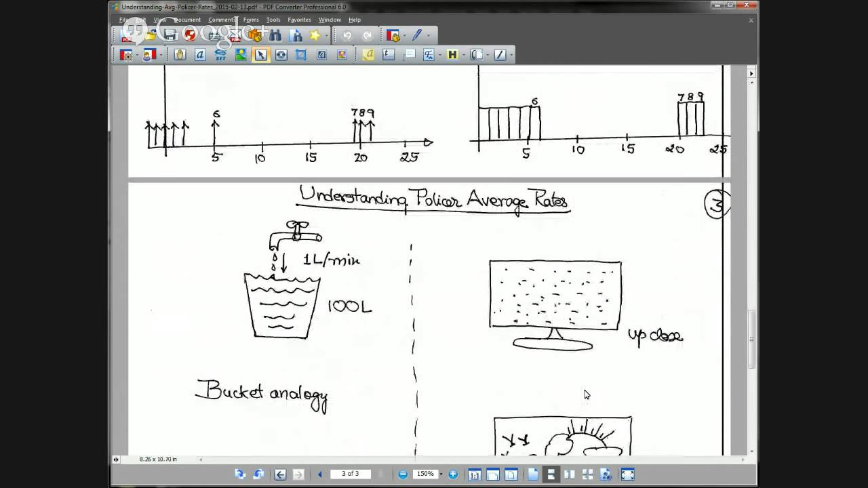868x488 pixels.
Task: Zoom out with the minus button
Action: (x=403, y=474)
